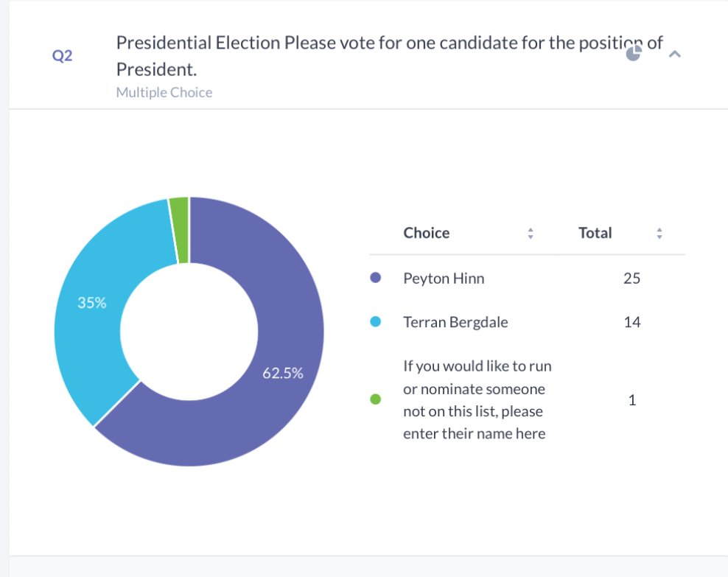Sort by the Total column arrows

pos(659,234)
